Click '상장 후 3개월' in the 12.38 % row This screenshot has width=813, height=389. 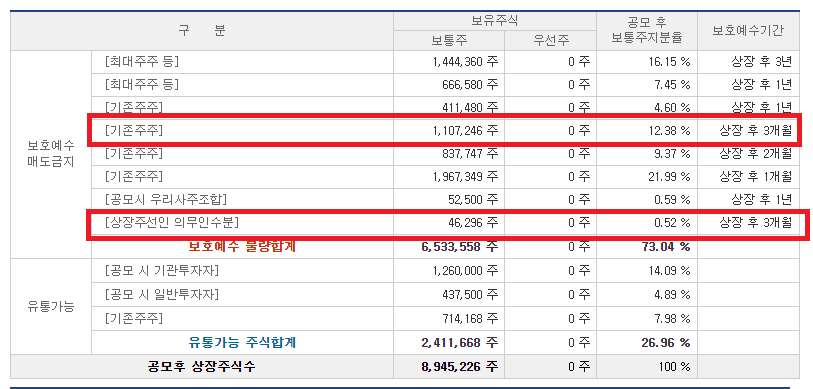point(755,131)
